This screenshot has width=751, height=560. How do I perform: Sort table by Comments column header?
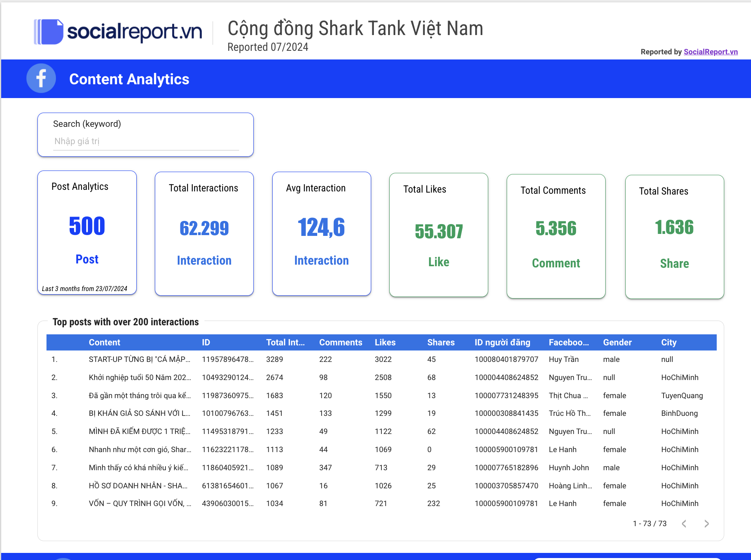pos(340,342)
